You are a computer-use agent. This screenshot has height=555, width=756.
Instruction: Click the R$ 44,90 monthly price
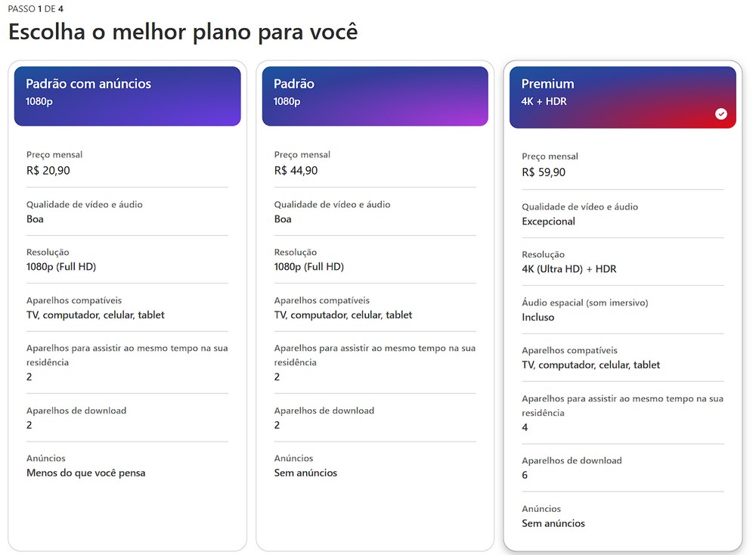click(296, 171)
